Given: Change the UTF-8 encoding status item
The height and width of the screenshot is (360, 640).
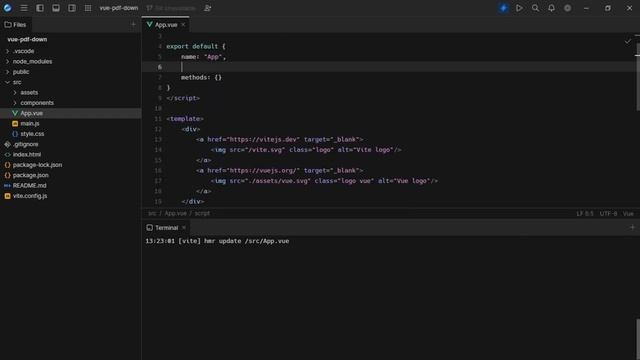Looking at the screenshot, I should [608, 214].
